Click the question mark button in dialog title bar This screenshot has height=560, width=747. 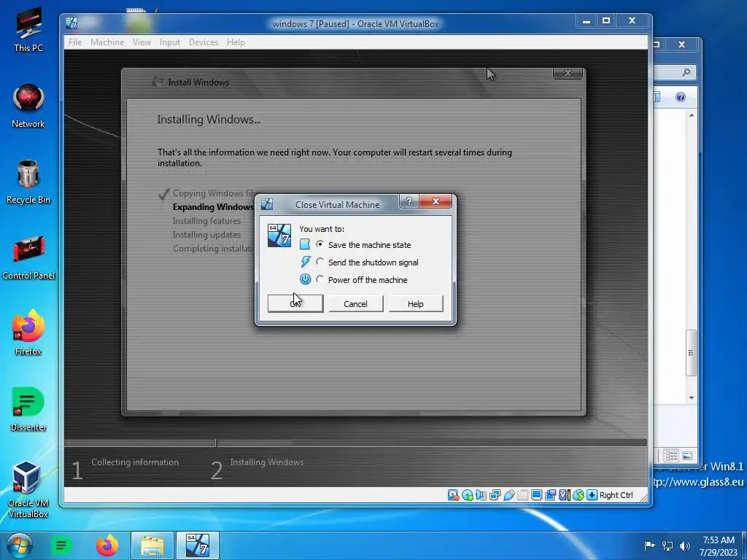(x=409, y=201)
